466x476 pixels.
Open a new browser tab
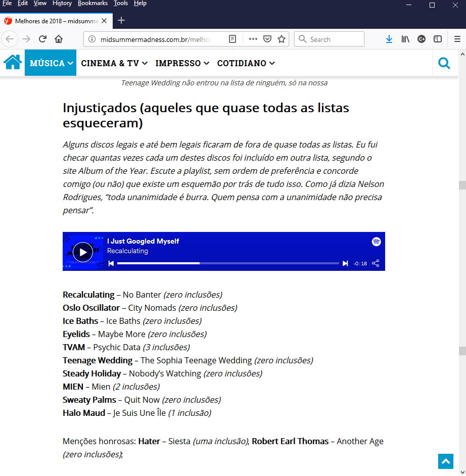tap(121, 21)
